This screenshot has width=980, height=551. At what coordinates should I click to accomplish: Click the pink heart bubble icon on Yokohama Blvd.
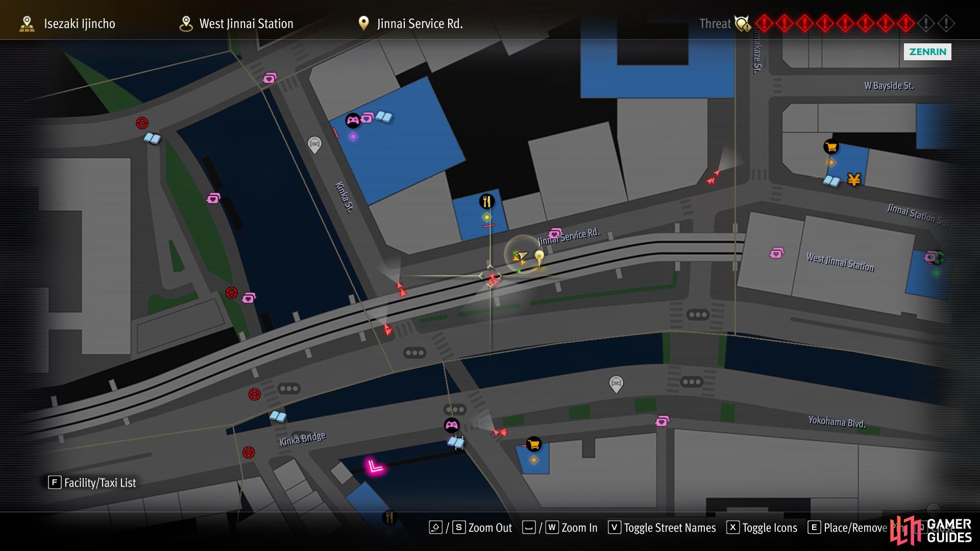click(x=662, y=421)
